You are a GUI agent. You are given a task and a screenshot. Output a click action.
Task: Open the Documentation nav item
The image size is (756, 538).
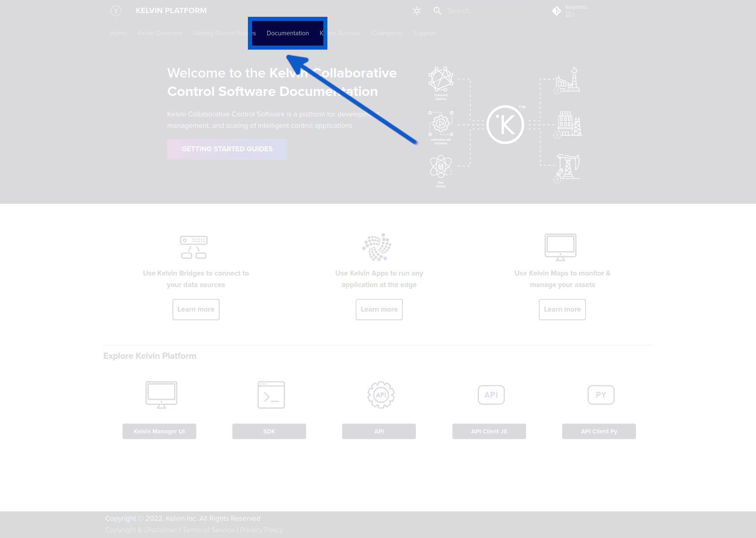288,33
